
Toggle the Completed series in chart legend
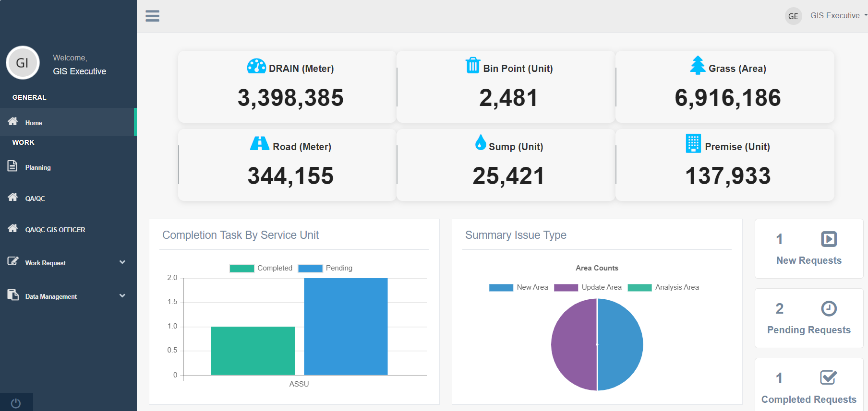261,268
